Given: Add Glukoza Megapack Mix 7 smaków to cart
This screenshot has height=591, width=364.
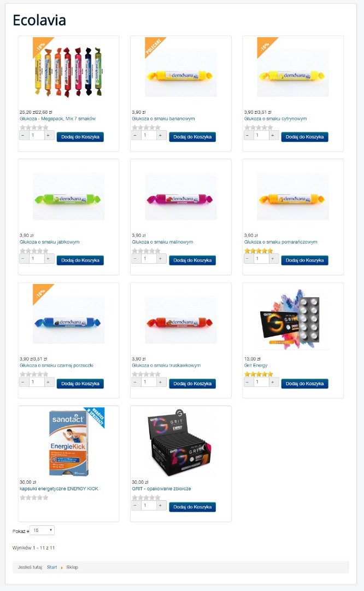Looking at the screenshot, I should click(x=80, y=137).
